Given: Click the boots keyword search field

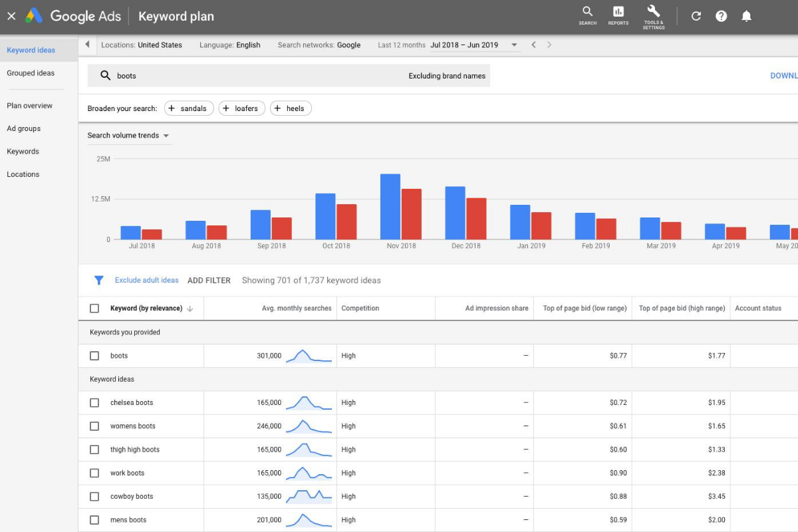Looking at the screenshot, I should [x=289, y=76].
